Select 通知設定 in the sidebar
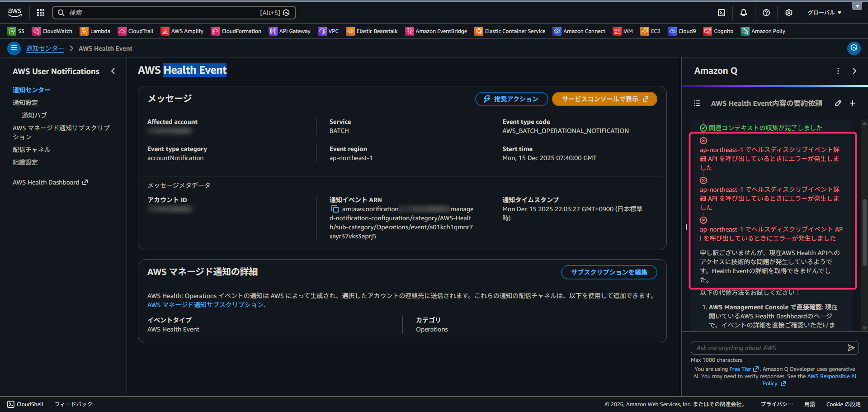The width and height of the screenshot is (868, 412). tap(25, 103)
